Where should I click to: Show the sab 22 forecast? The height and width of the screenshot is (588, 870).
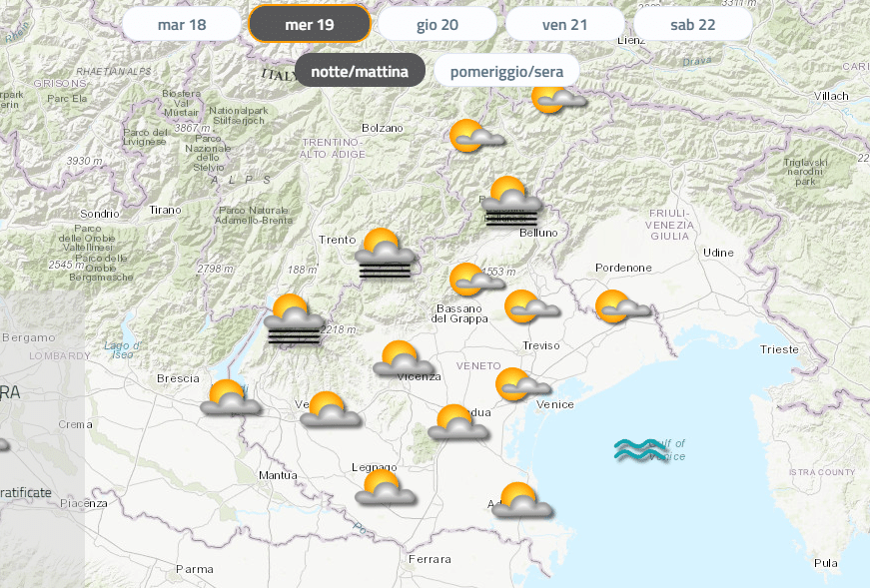(692, 24)
